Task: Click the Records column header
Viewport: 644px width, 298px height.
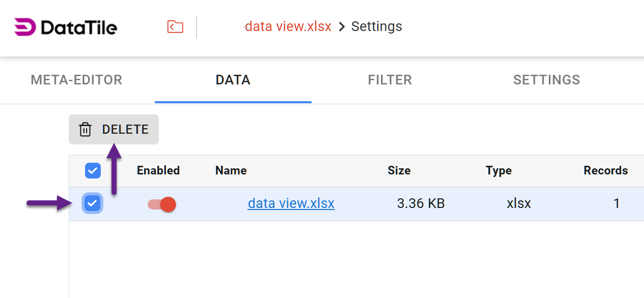Action: point(605,171)
